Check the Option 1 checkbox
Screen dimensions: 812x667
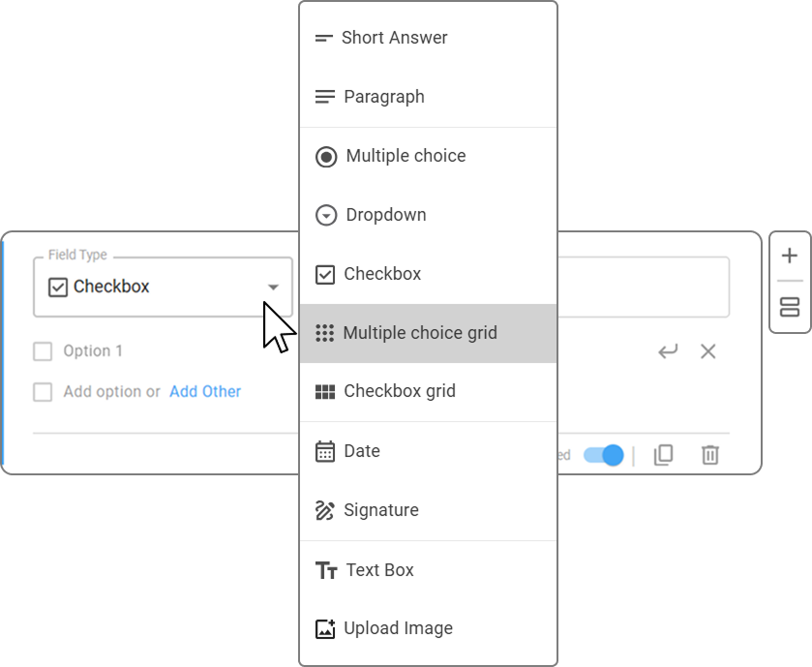point(43,351)
